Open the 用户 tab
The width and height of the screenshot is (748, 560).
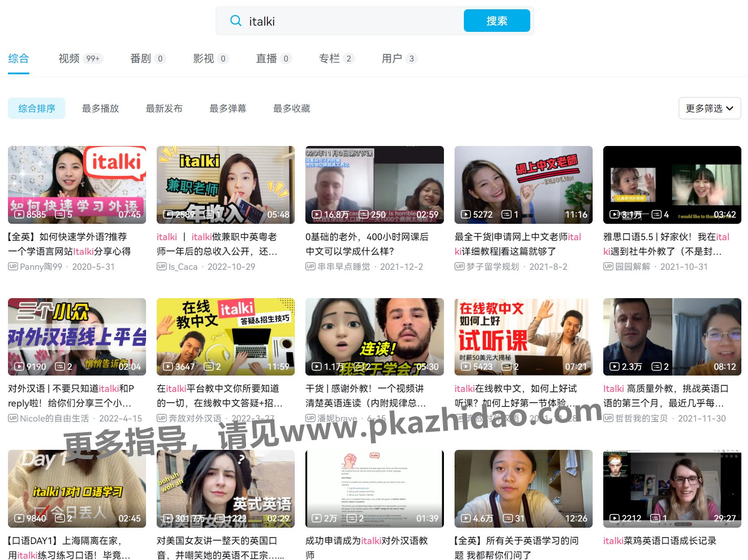click(399, 58)
